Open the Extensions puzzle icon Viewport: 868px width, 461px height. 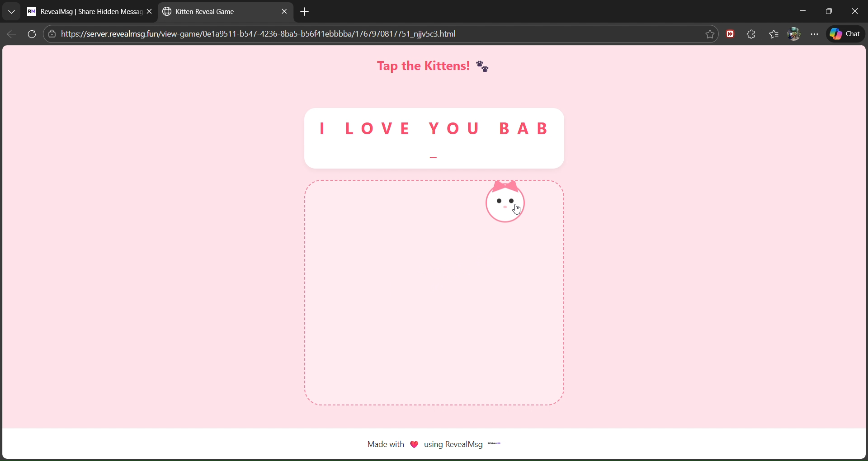[x=751, y=34]
